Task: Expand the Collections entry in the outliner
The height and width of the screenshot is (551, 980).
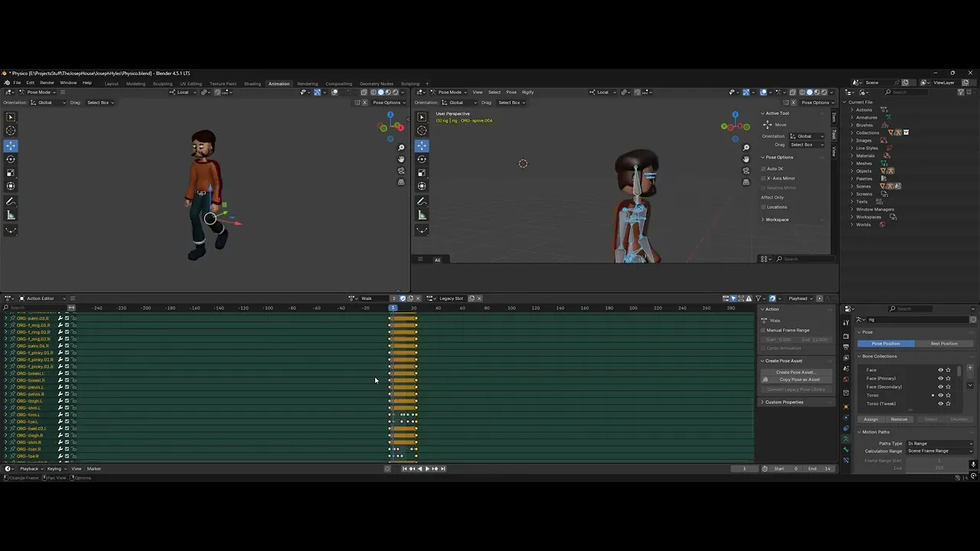Action: click(852, 132)
